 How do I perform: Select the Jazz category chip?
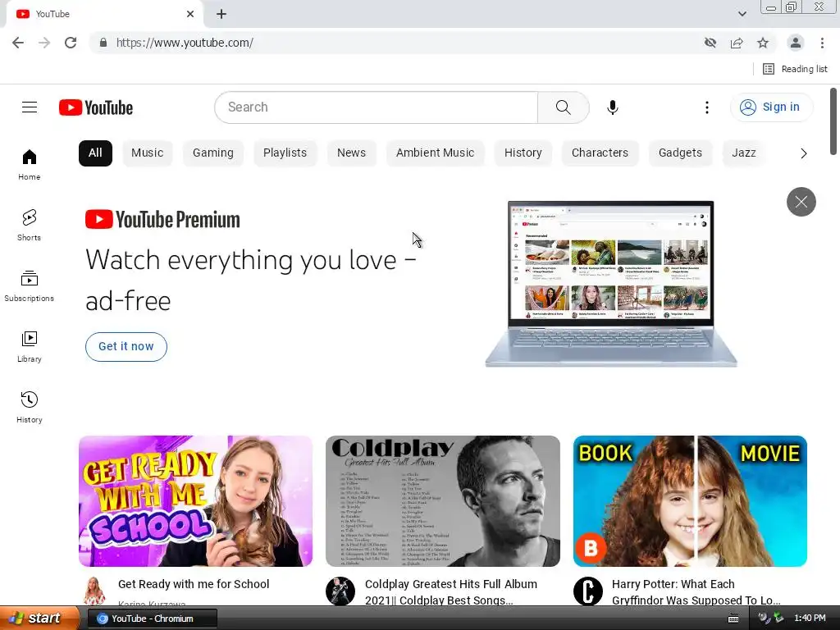point(743,153)
